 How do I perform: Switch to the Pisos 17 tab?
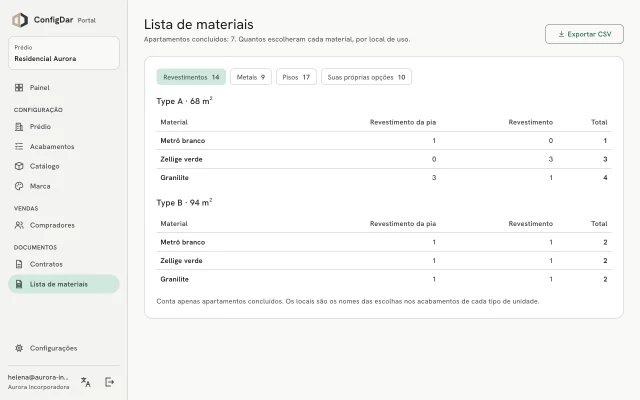point(296,77)
